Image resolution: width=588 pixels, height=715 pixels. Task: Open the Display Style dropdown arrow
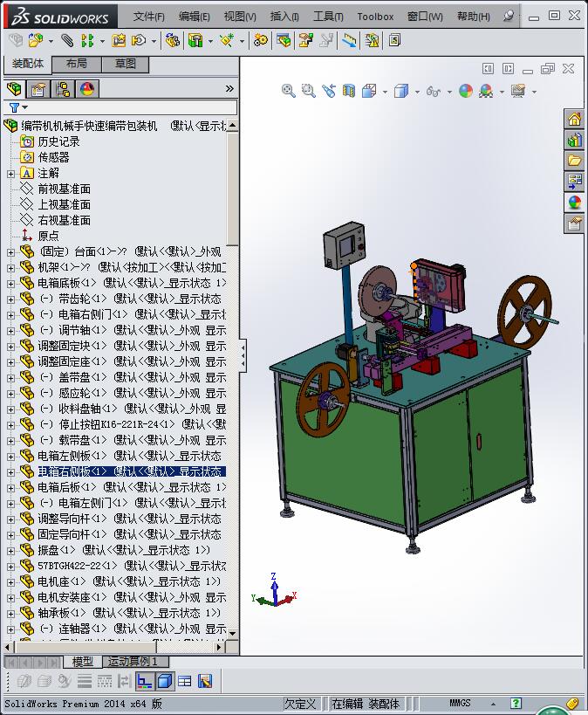pyautogui.click(x=417, y=92)
